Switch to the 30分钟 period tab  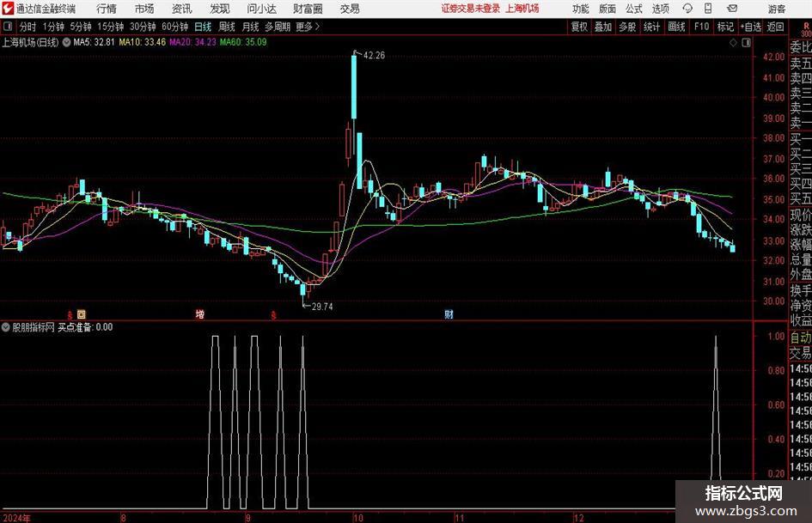(143, 27)
